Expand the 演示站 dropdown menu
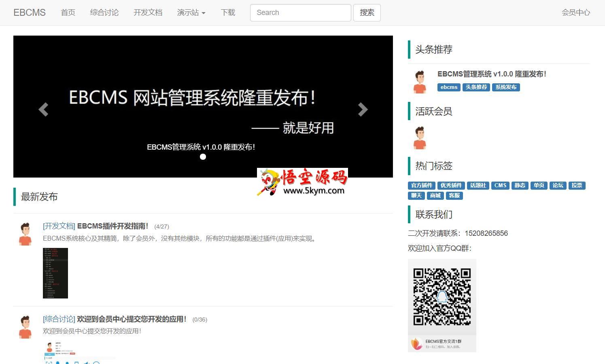 [191, 13]
